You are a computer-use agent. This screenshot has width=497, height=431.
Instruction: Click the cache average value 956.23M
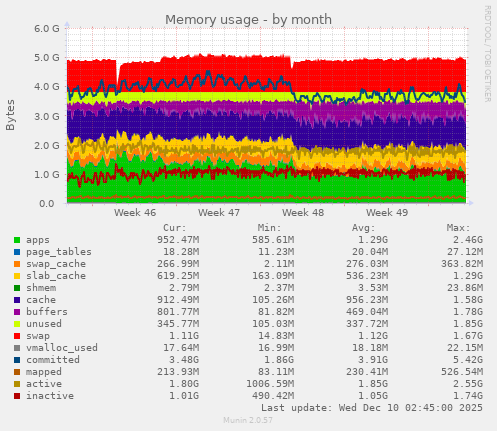point(367,300)
